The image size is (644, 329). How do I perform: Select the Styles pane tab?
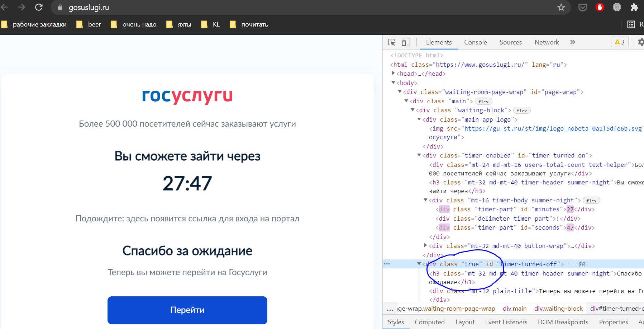[396, 322]
